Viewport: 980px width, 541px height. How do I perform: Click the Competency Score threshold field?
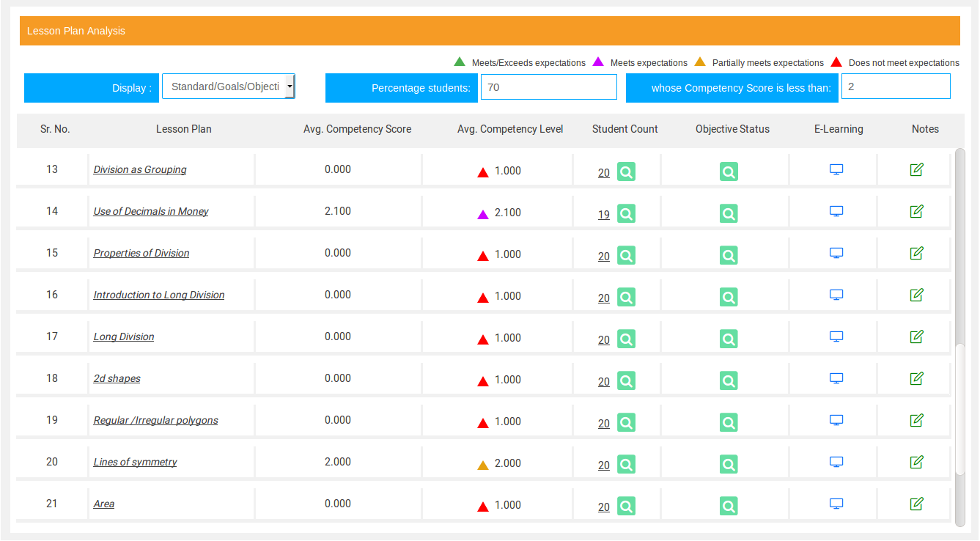point(895,87)
